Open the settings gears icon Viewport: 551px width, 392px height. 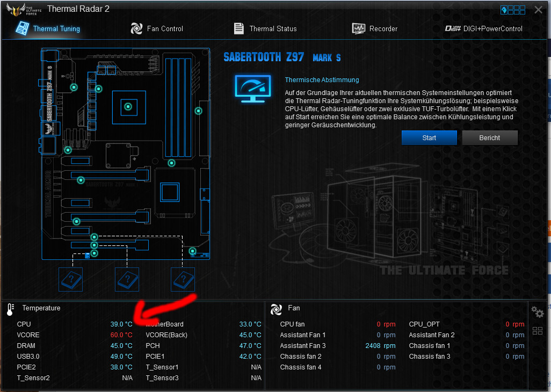click(537, 311)
